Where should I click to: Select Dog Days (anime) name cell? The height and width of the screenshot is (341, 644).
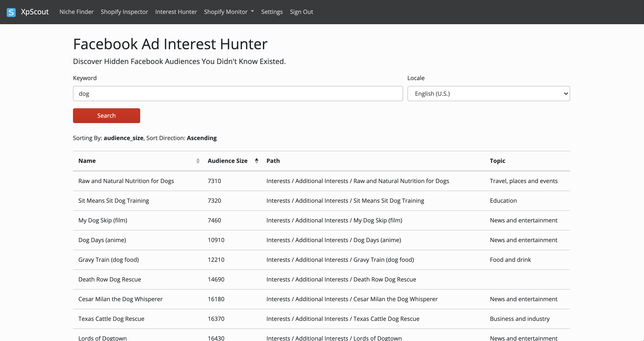click(x=102, y=240)
